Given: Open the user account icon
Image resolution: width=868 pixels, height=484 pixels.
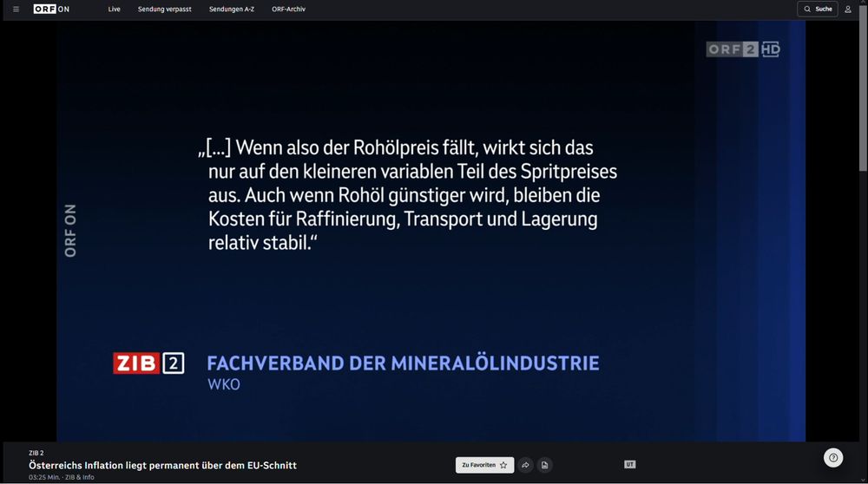Looking at the screenshot, I should tap(847, 9).
